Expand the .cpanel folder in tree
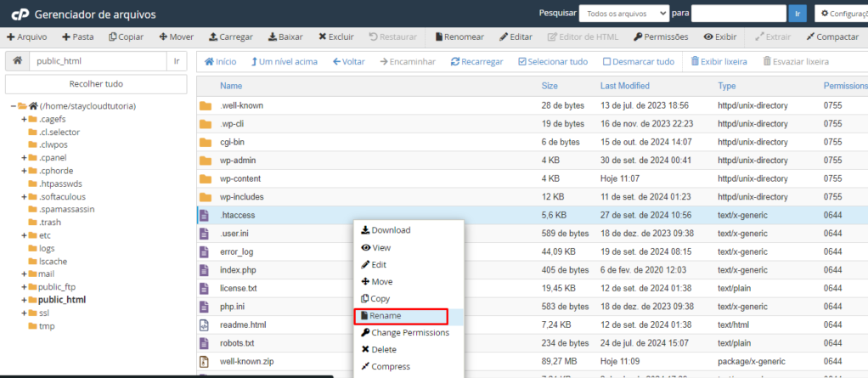The height and width of the screenshot is (378, 868). click(x=25, y=158)
